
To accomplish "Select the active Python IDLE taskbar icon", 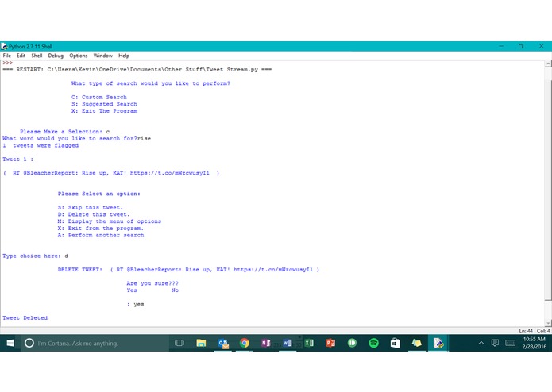I will [438, 343].
